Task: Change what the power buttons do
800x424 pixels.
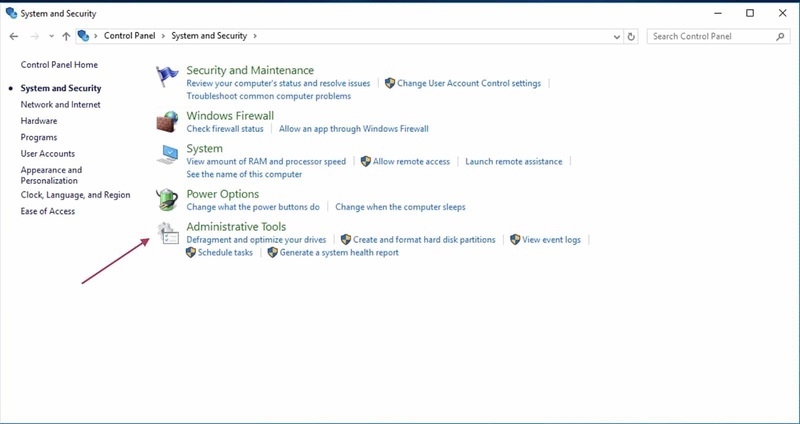Action: point(253,207)
